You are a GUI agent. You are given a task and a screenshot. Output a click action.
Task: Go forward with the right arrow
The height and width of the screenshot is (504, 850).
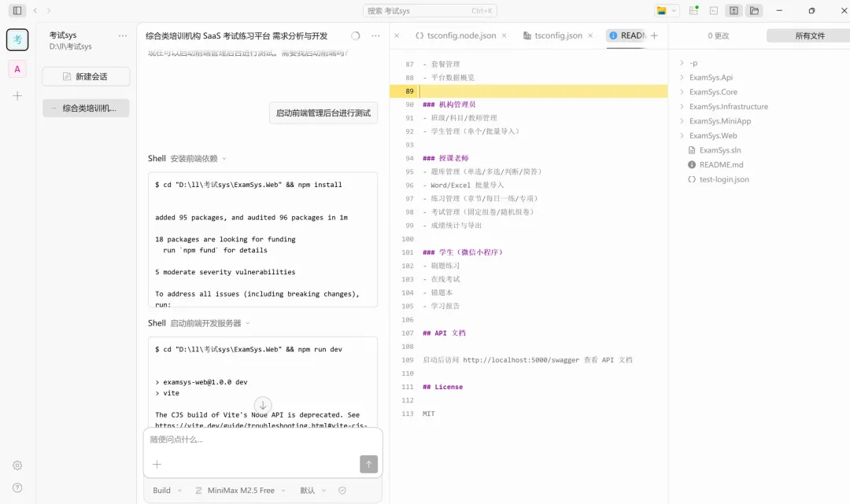pos(49,10)
